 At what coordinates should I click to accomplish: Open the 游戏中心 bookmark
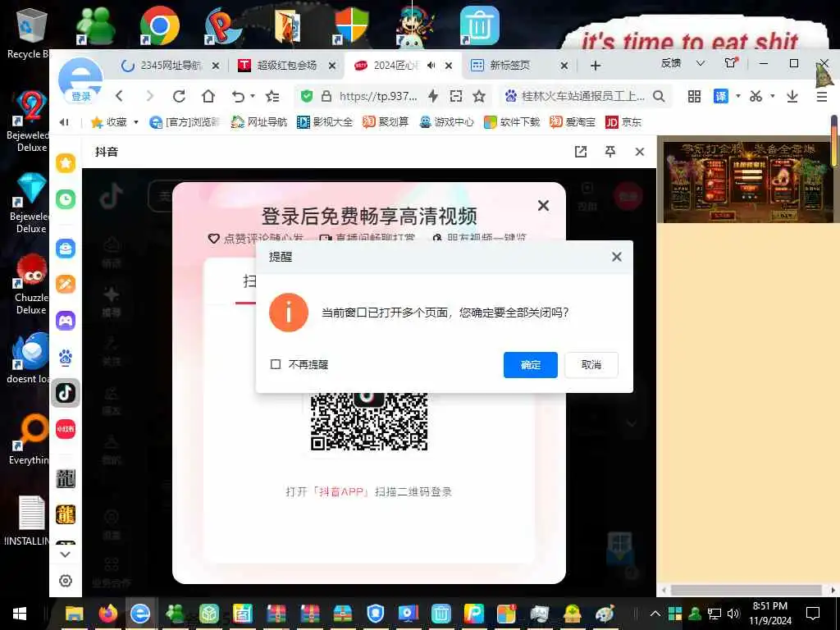pyautogui.click(x=447, y=122)
